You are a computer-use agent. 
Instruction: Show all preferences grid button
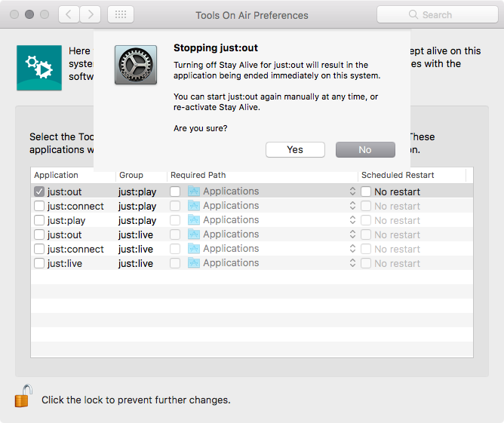121,14
